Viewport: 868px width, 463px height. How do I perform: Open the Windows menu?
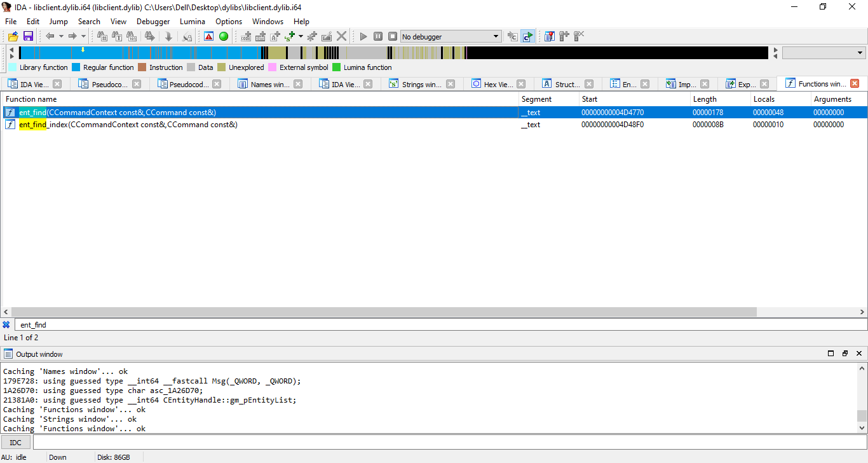pyautogui.click(x=268, y=21)
